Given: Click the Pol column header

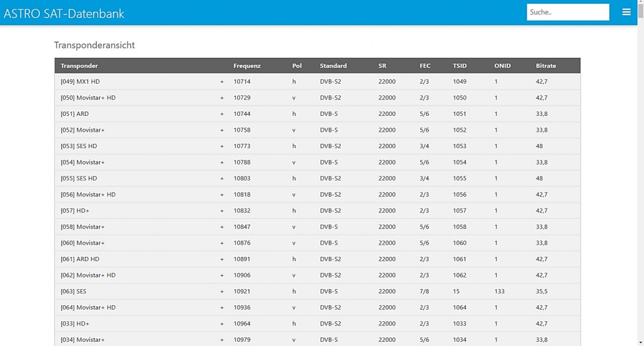Looking at the screenshot, I should click(x=297, y=65).
